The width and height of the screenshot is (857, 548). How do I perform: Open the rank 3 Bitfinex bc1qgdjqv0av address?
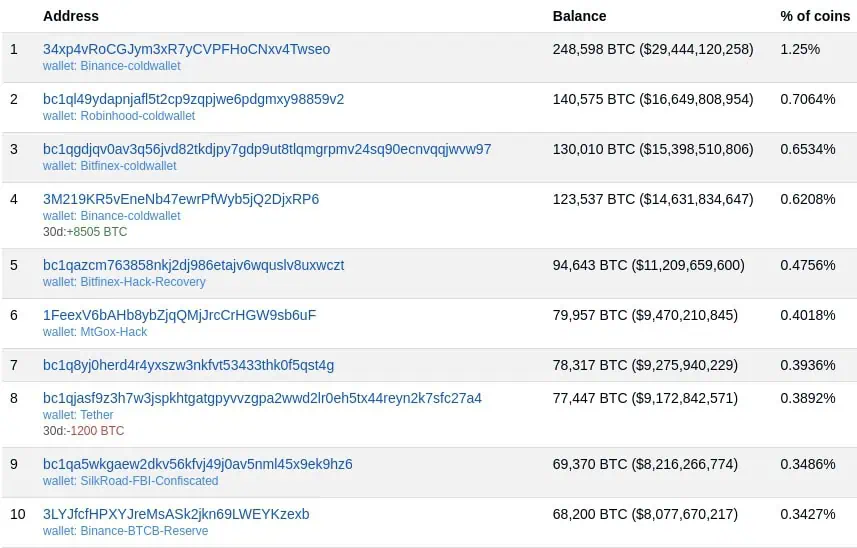pos(267,149)
